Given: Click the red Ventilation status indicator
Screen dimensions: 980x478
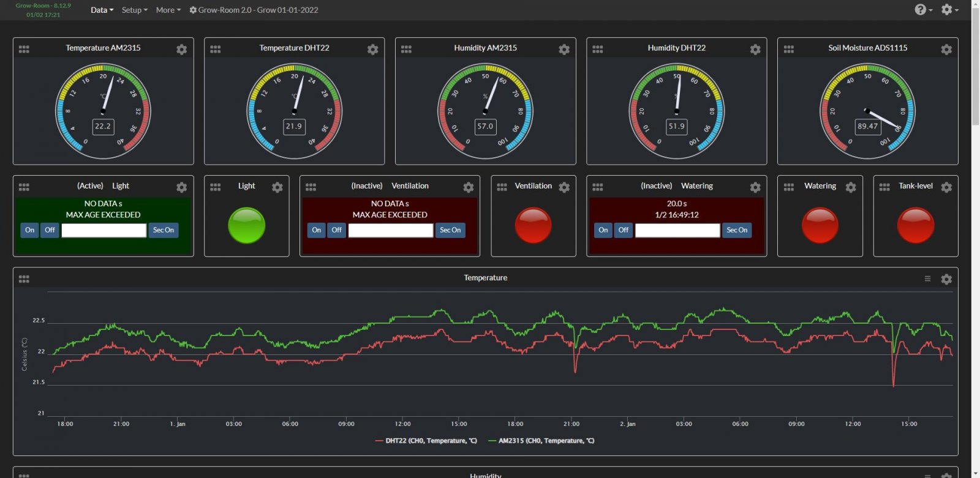Looking at the screenshot, I should pos(533,225).
